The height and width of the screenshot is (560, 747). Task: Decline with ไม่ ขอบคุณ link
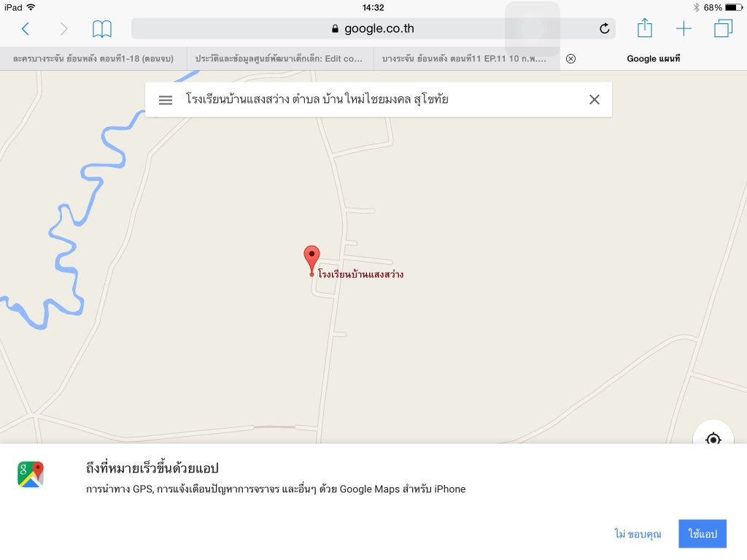click(638, 534)
